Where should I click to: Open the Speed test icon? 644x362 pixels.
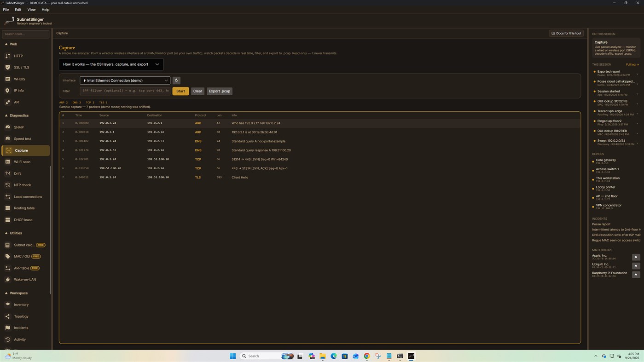(x=8, y=138)
